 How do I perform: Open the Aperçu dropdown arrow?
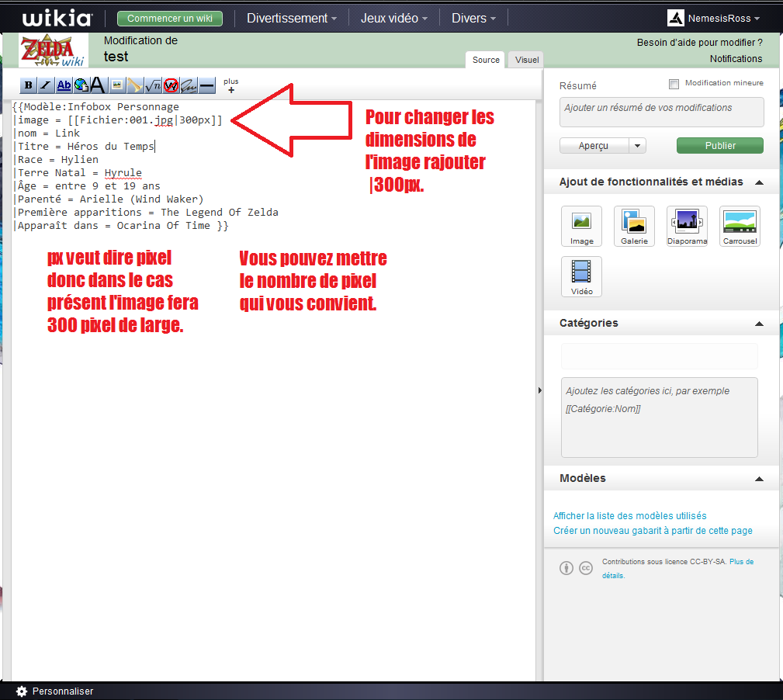click(x=637, y=145)
